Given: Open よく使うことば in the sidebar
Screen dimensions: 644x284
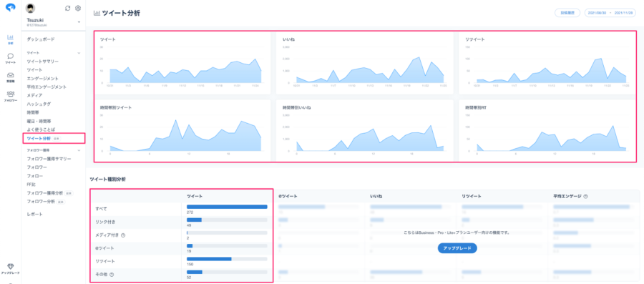Looking at the screenshot, I should pos(41,129).
